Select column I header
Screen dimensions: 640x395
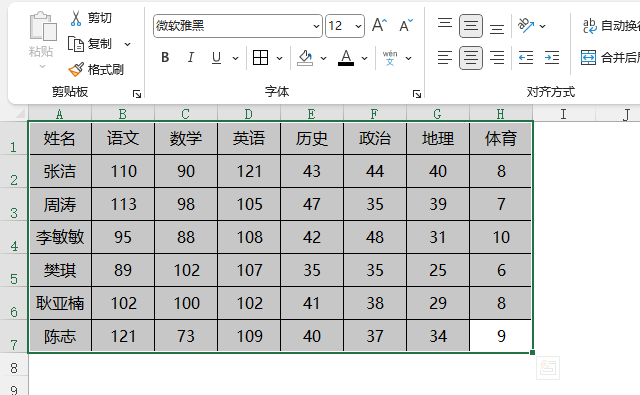click(x=564, y=114)
